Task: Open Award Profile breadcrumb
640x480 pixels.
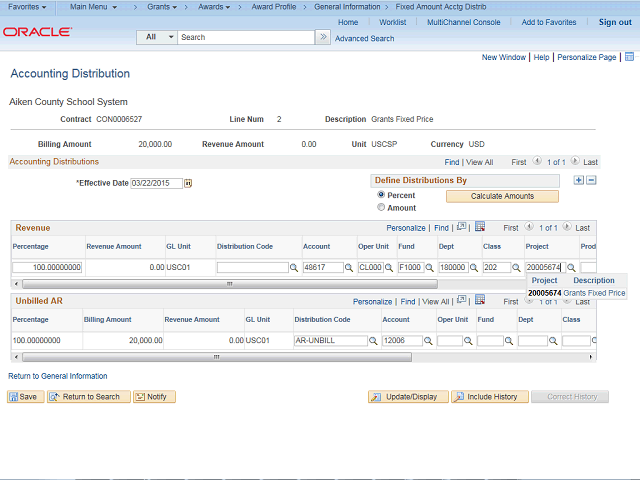Action: [274, 7]
